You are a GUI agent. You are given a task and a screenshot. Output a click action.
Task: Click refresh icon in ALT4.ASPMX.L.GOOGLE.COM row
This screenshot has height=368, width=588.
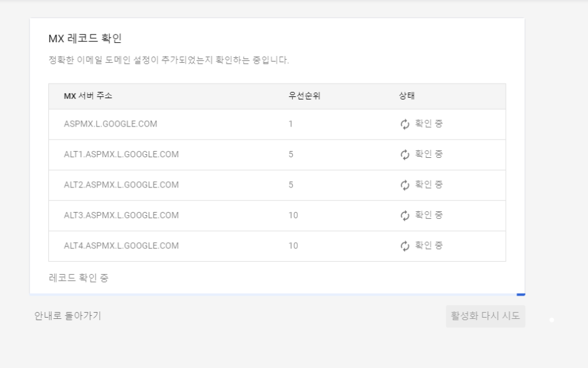(405, 246)
